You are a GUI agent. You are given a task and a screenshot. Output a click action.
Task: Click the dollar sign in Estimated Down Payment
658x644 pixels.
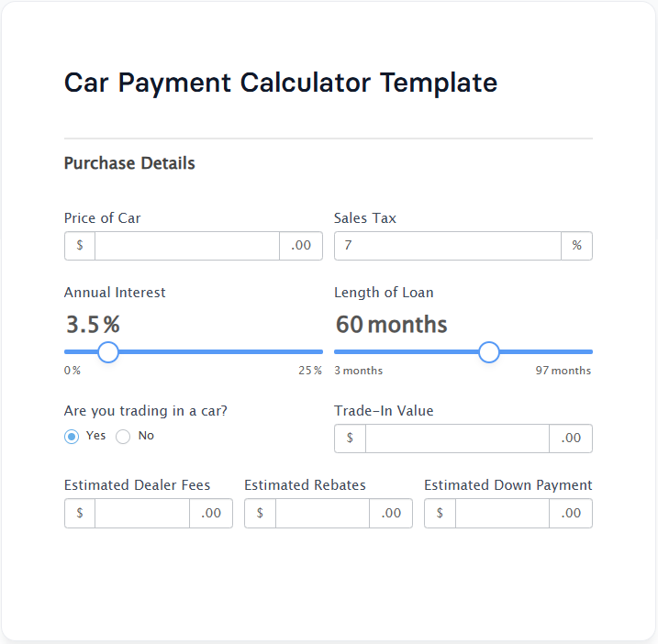[x=440, y=514]
